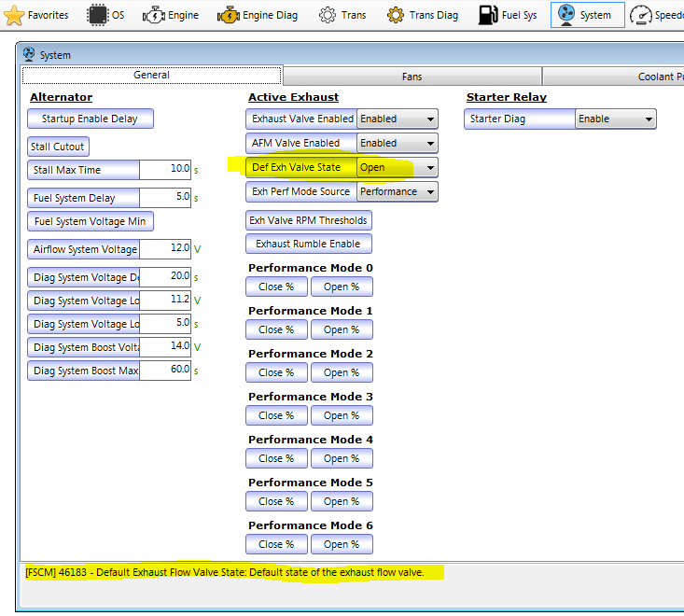
Task: Switch to the Fans tab
Action: click(x=412, y=77)
